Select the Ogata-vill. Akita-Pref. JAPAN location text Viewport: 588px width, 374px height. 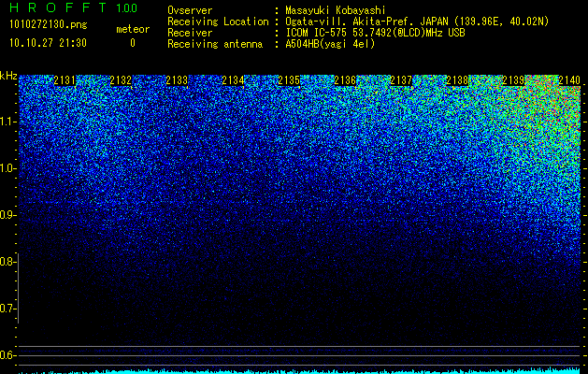(x=417, y=22)
